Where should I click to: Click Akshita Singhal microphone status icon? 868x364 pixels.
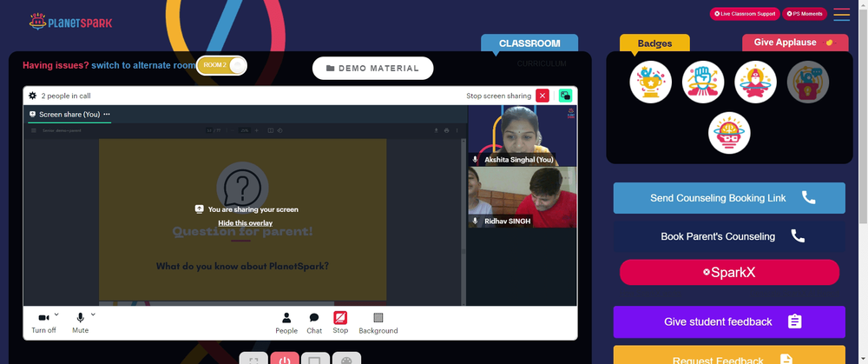(x=475, y=160)
